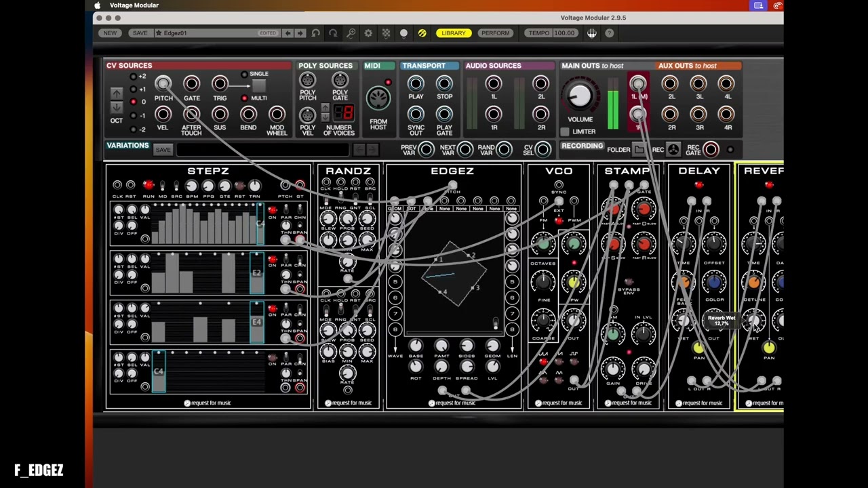
Task: Click the BEND jack in CV Sources
Action: 248,114
